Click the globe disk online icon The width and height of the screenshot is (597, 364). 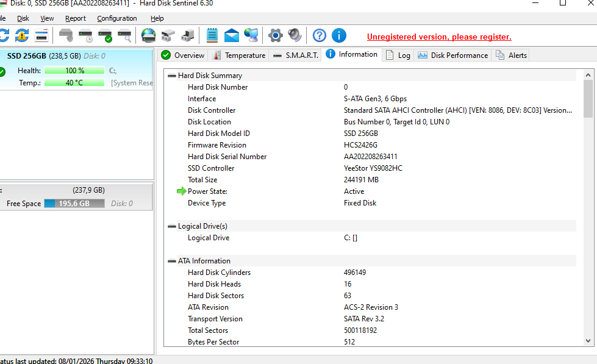(148, 35)
